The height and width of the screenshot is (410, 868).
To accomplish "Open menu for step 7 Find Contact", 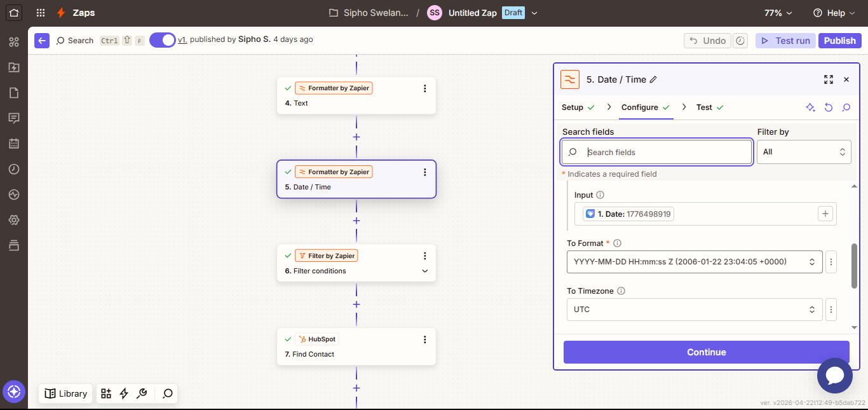I will (x=425, y=339).
